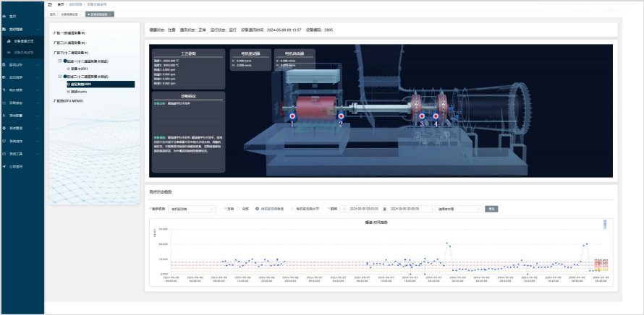Screen dimensions: 644x315
Task: Click the device time value 2024-05-09 09:13:57
Action: (x=284, y=30)
